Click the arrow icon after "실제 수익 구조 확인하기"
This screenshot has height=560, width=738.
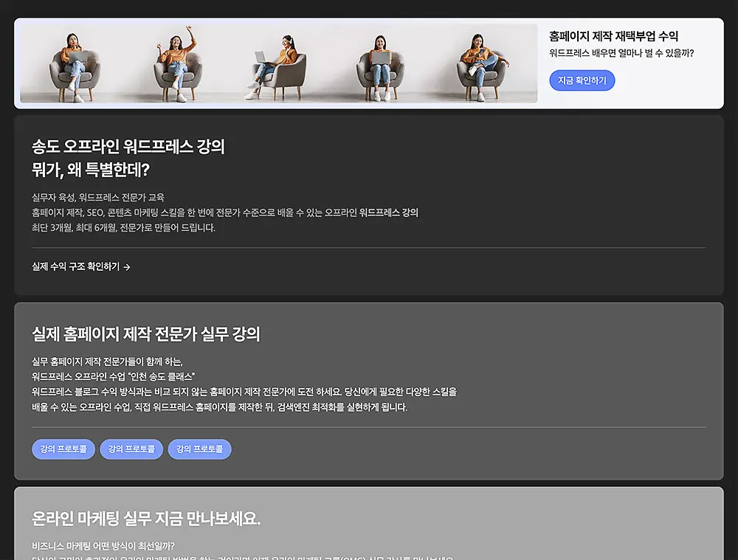pyautogui.click(x=125, y=267)
